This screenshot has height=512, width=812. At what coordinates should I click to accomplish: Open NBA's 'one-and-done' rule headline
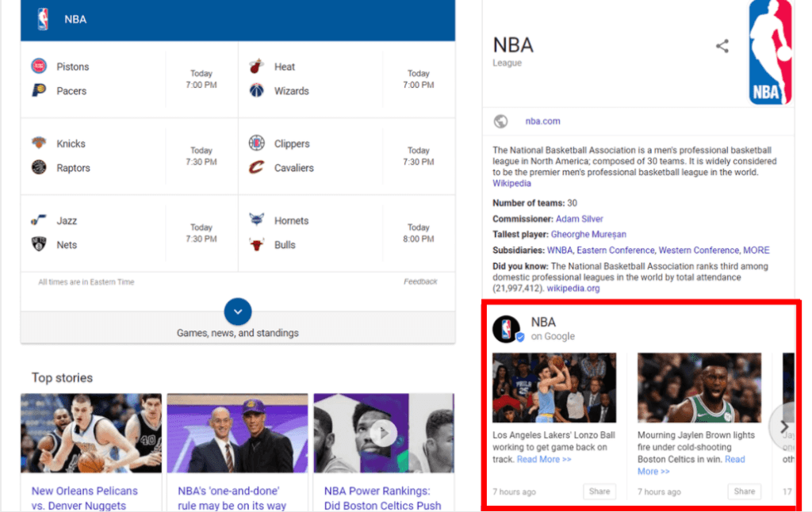coord(232,498)
